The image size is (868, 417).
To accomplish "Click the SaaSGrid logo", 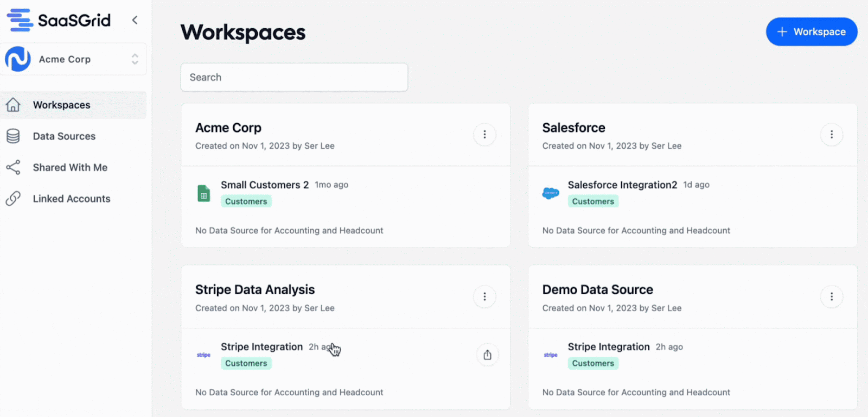I will point(59,20).
